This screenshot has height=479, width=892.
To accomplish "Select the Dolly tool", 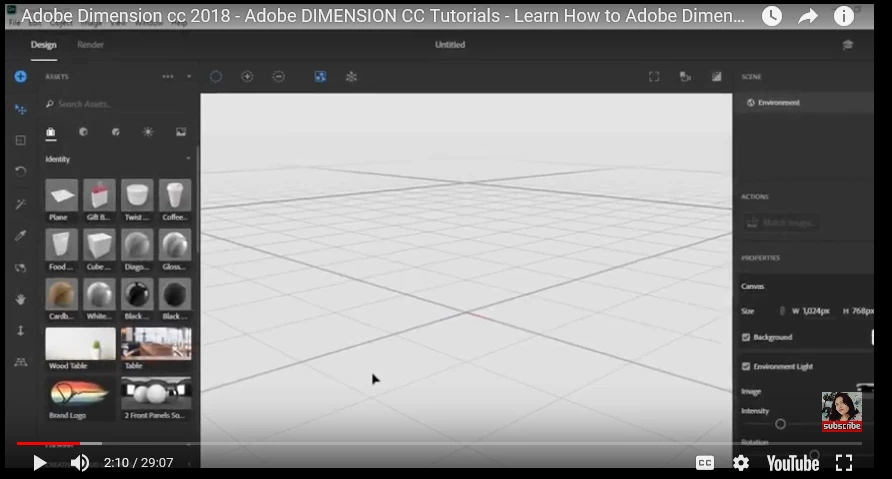I will click(x=20, y=331).
